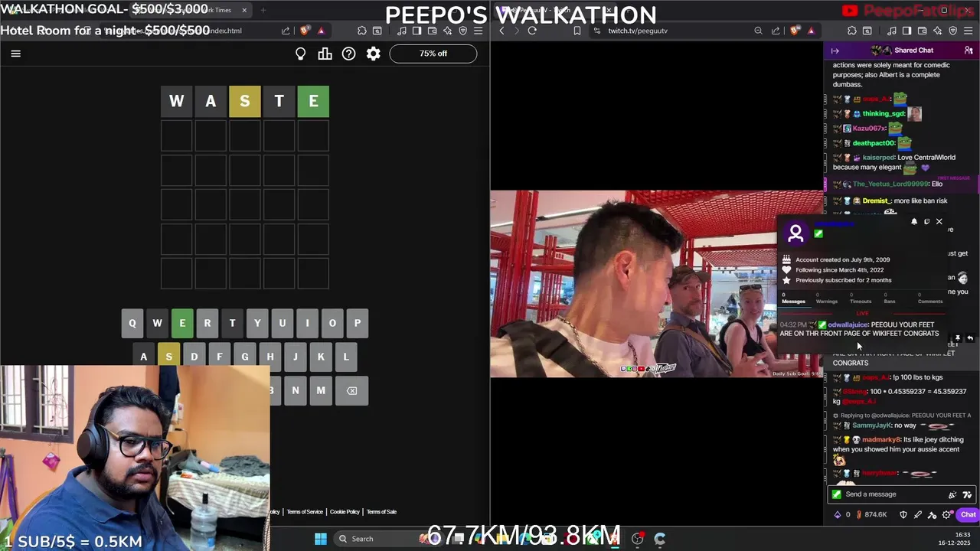Image resolution: width=980 pixels, height=551 pixels.
Task: Click the shield mode icon below chat
Action: pos(903,515)
